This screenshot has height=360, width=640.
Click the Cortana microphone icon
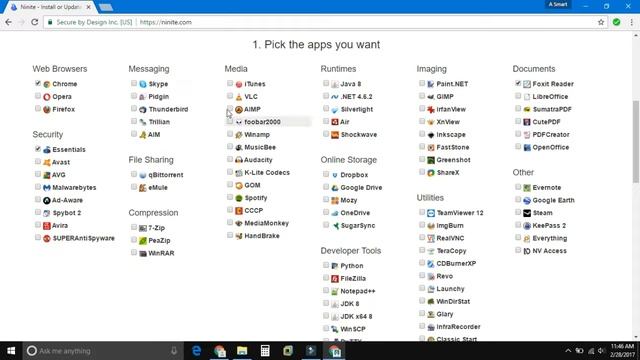[174, 351]
